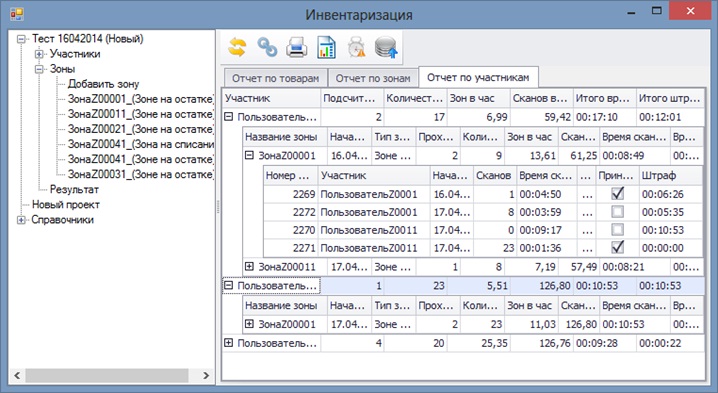Click the right arrow of tree scrollbar

tap(206, 376)
